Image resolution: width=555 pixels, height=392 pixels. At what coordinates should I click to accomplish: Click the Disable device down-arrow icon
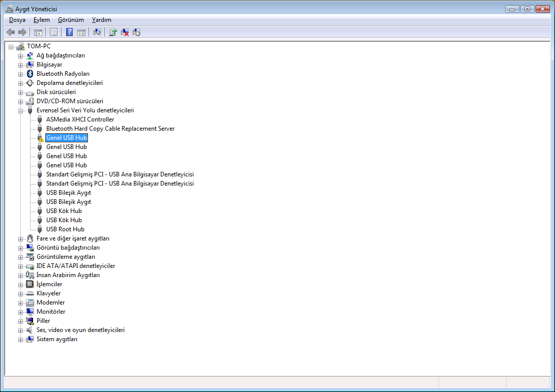click(136, 33)
